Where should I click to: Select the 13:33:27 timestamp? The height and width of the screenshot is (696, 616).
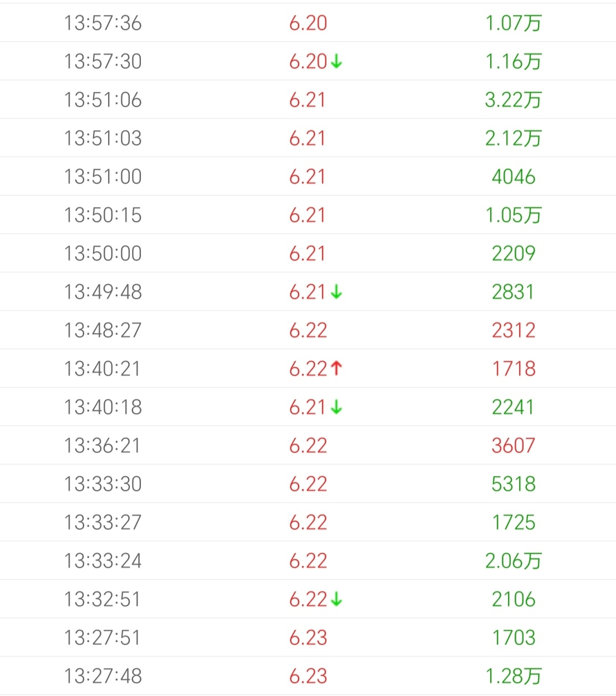(x=103, y=522)
